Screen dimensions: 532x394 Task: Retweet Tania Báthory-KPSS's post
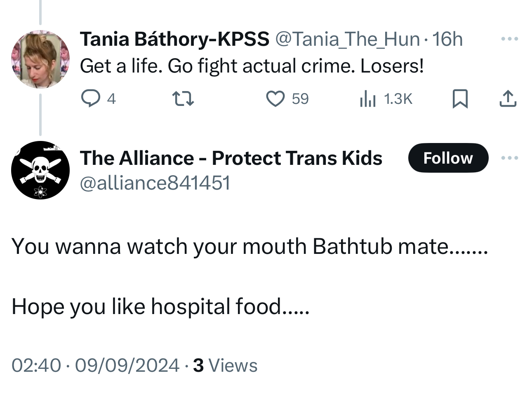point(182,98)
